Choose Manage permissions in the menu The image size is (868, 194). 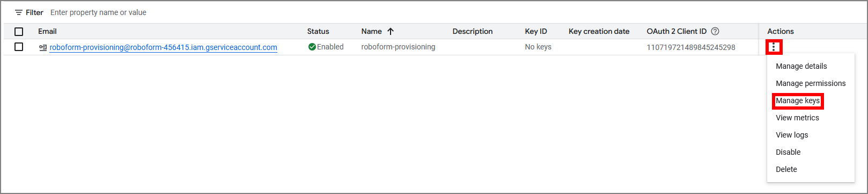[811, 83]
